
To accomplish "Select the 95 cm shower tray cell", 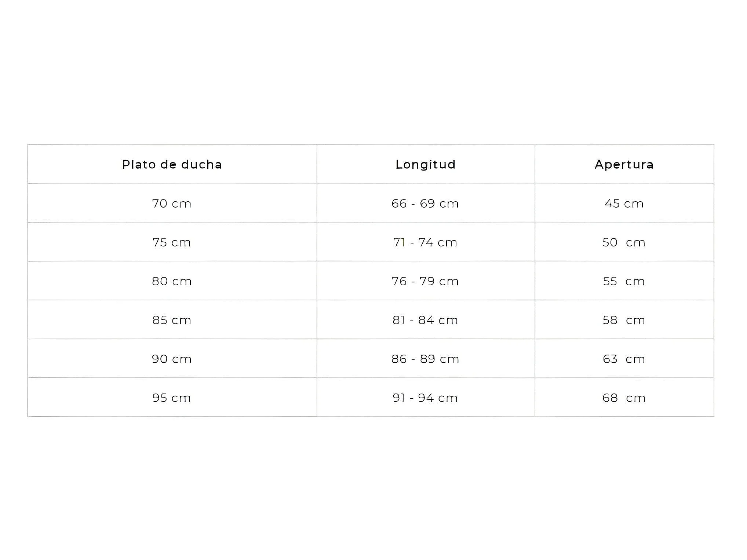I will click(x=172, y=398).
